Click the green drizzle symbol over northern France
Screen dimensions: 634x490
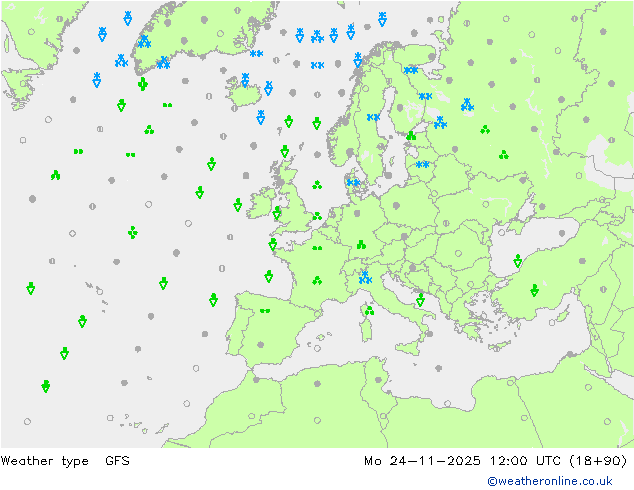point(317,248)
